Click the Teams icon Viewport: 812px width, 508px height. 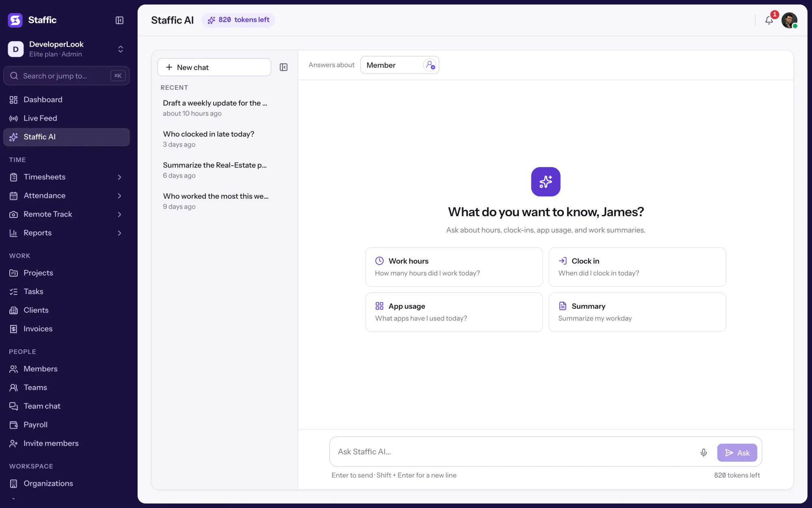[x=13, y=388]
